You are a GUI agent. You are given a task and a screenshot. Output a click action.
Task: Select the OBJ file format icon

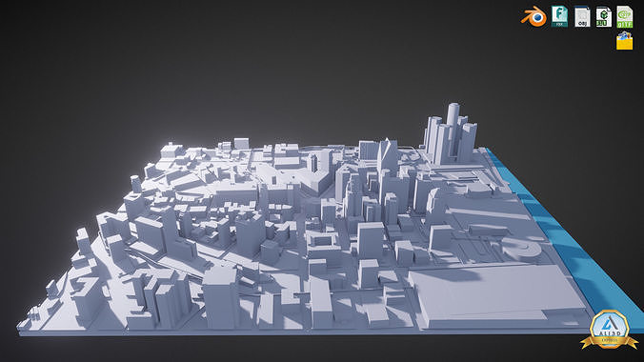[582, 17]
